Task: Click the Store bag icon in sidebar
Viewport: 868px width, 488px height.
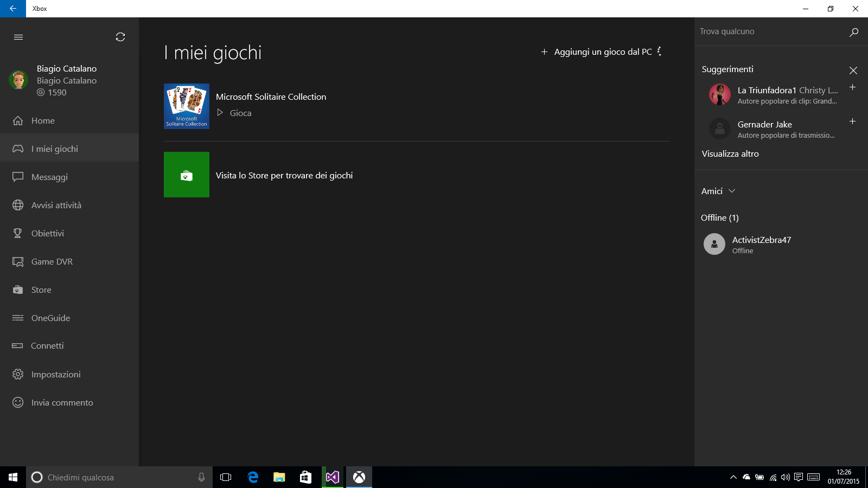Action: pyautogui.click(x=18, y=290)
